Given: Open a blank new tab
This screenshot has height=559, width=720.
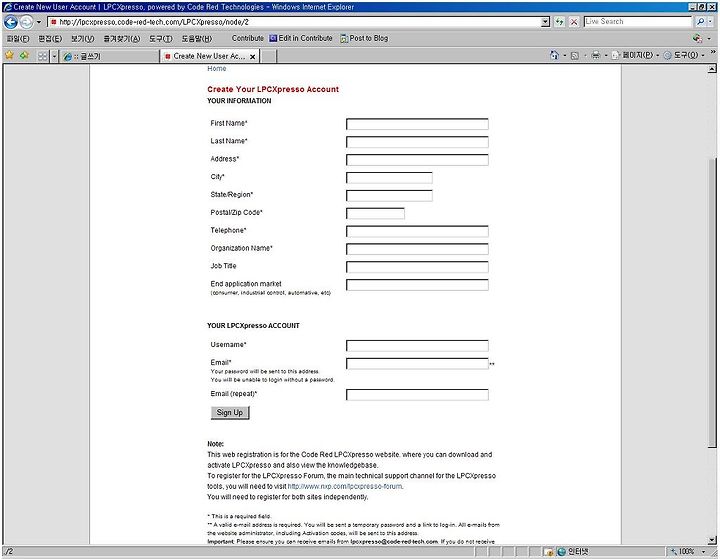Looking at the screenshot, I should [269, 56].
